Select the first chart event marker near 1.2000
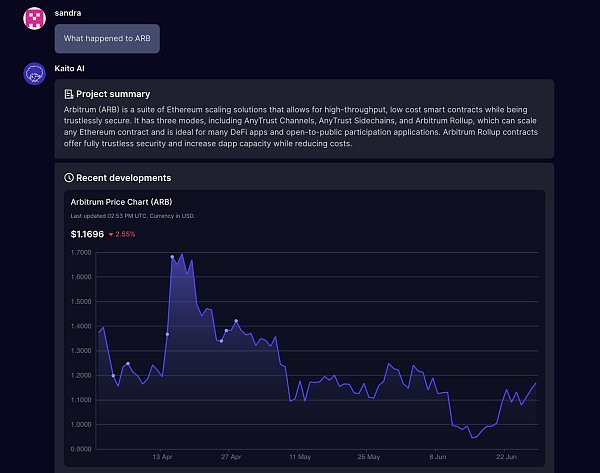 coord(113,375)
